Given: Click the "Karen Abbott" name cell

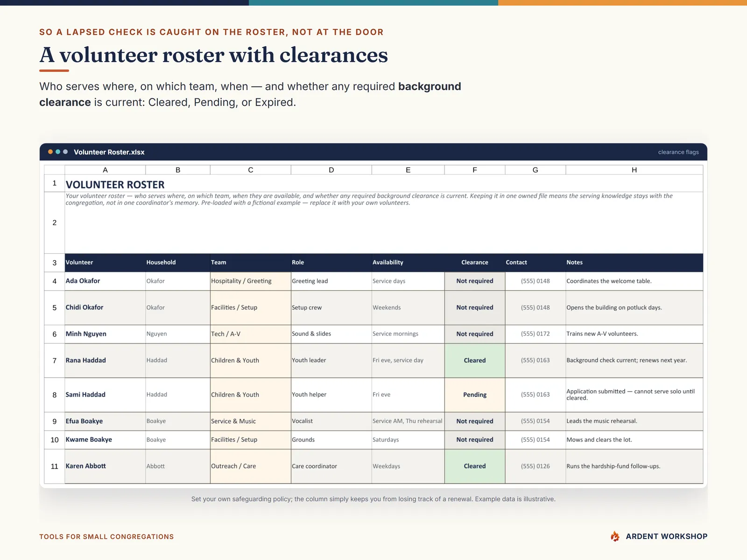Looking at the screenshot, I should point(105,466).
